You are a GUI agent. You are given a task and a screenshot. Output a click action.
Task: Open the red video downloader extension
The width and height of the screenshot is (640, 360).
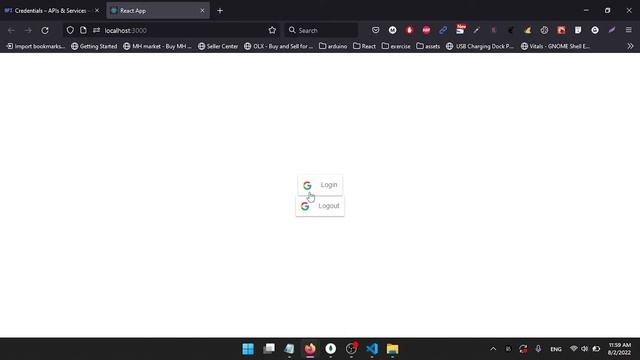pyautogui.click(x=561, y=30)
